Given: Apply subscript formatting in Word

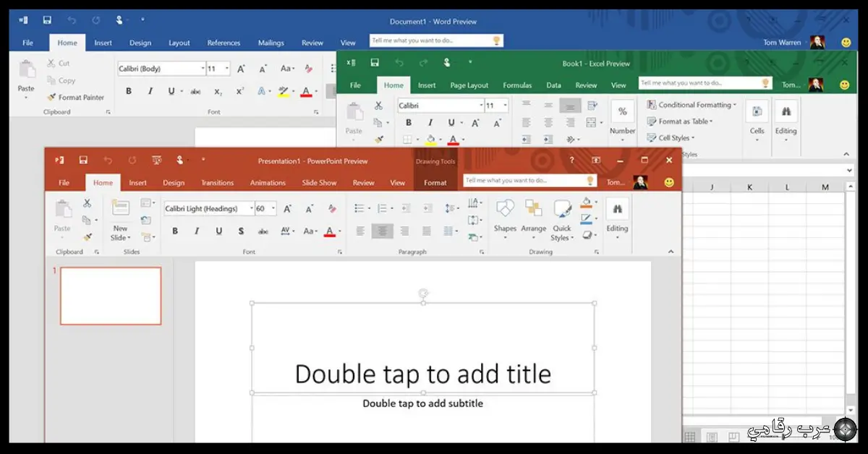Looking at the screenshot, I should click(218, 92).
